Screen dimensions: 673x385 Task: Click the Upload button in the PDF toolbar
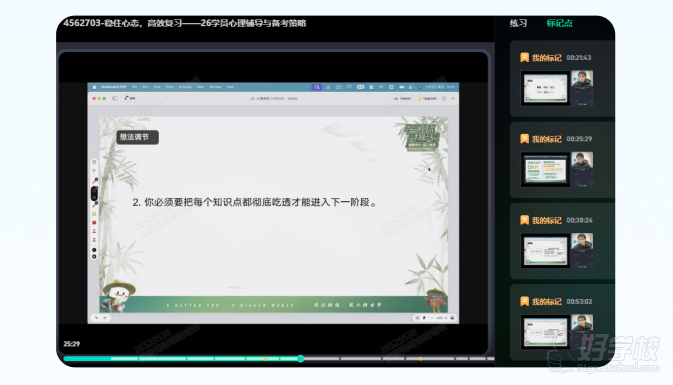coord(403,98)
